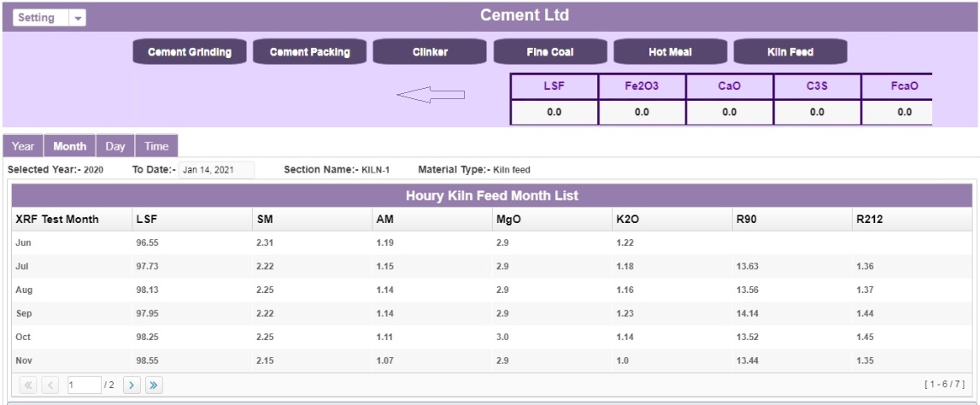Click the Cement Packing button

coord(309,52)
